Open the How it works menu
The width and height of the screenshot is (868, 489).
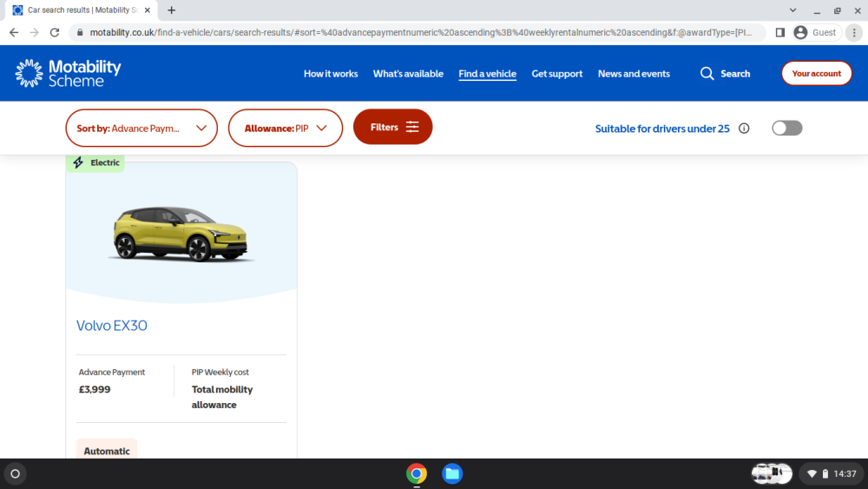(x=331, y=74)
